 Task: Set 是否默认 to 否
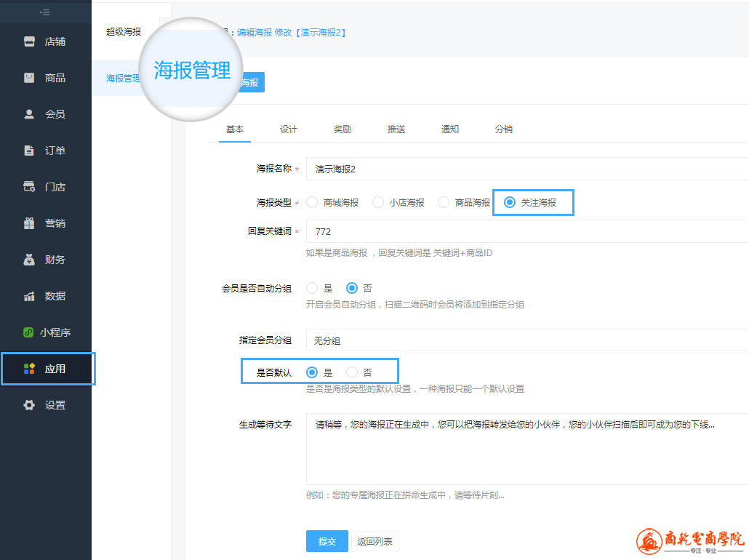tap(352, 372)
